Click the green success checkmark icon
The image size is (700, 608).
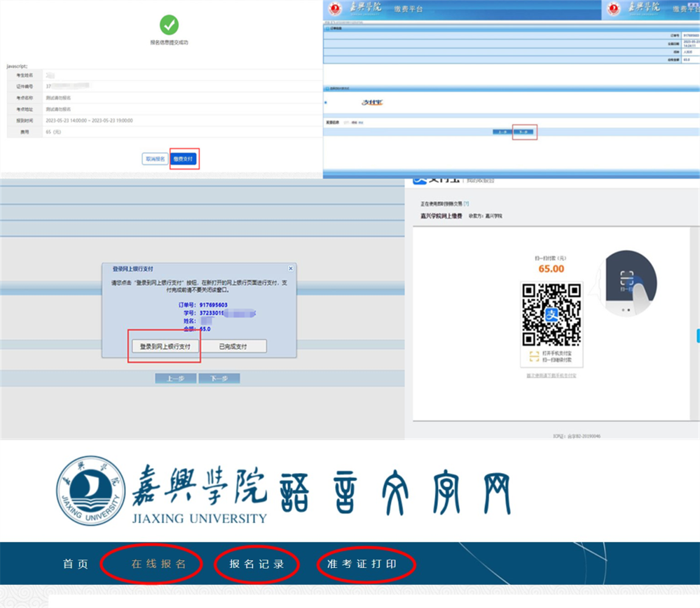169,26
